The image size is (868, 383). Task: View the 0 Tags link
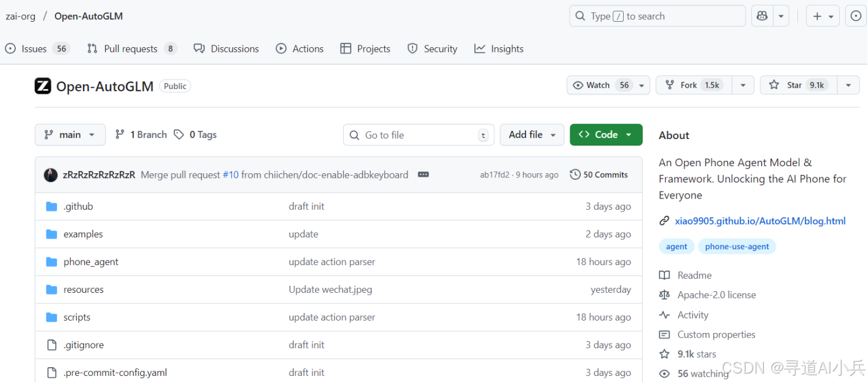[195, 135]
